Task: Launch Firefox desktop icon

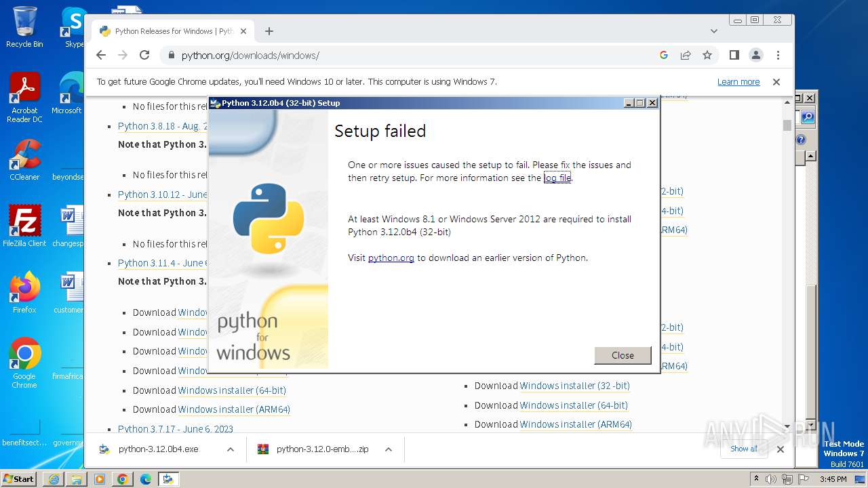Action: click(x=24, y=293)
